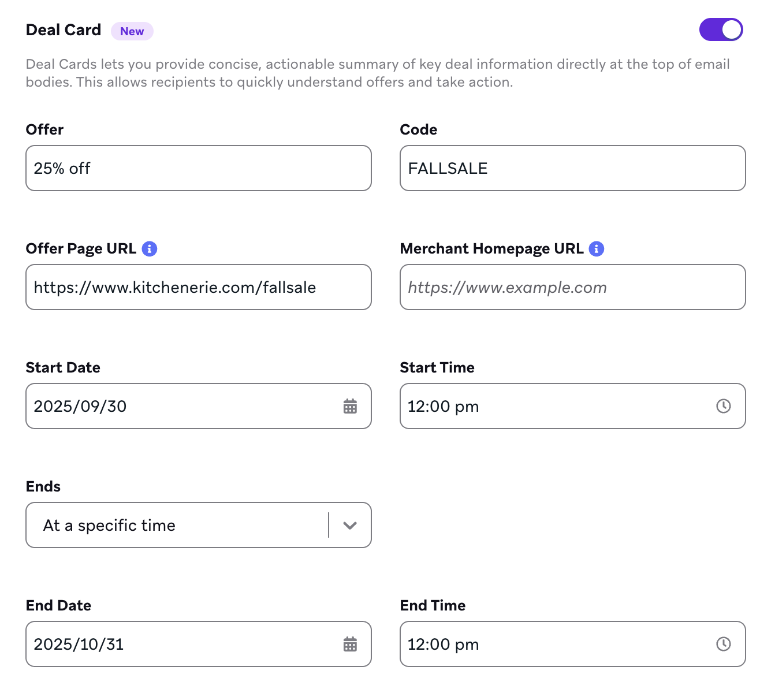Image resolution: width=775 pixels, height=700 pixels.
Task: Open the End Time clock picker
Action: point(725,644)
